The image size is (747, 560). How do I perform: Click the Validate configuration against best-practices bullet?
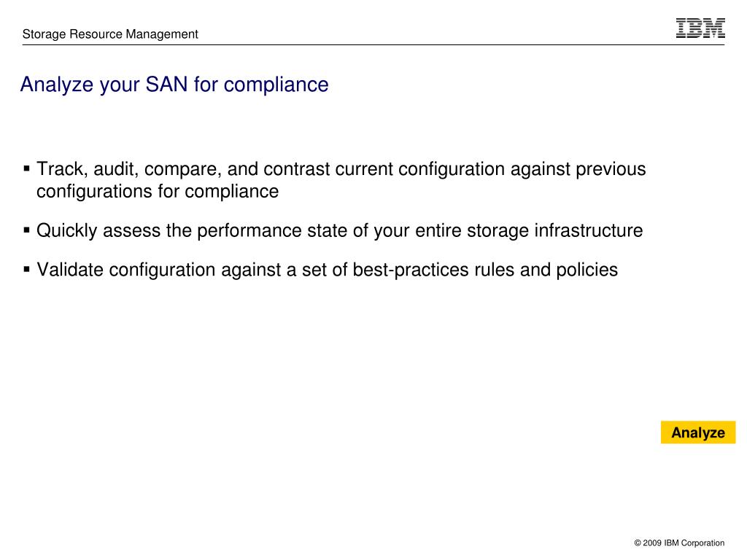point(328,270)
